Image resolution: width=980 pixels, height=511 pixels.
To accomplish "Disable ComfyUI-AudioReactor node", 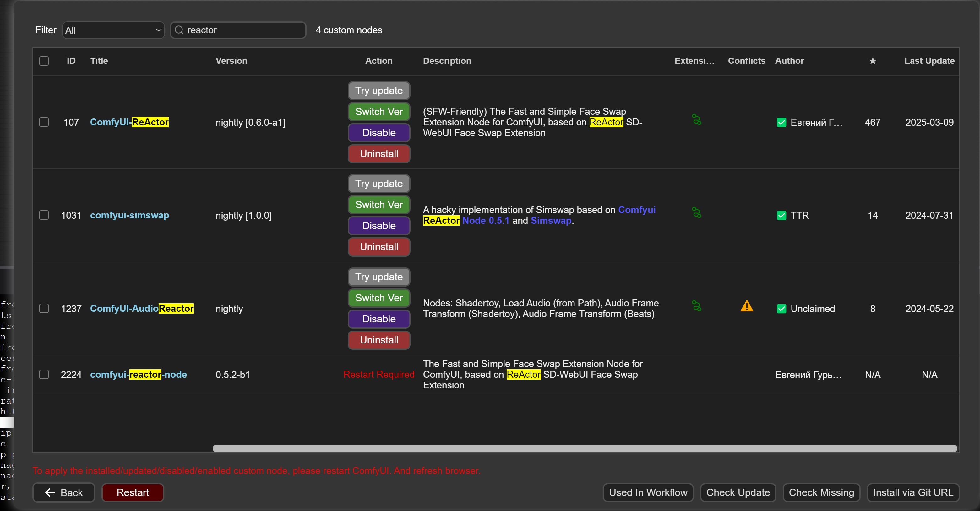I will [379, 319].
